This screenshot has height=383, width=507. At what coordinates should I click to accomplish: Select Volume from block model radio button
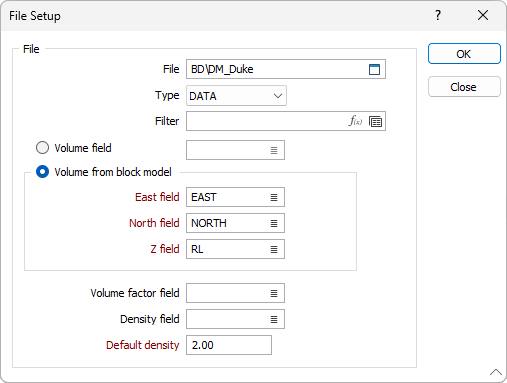pos(42,172)
